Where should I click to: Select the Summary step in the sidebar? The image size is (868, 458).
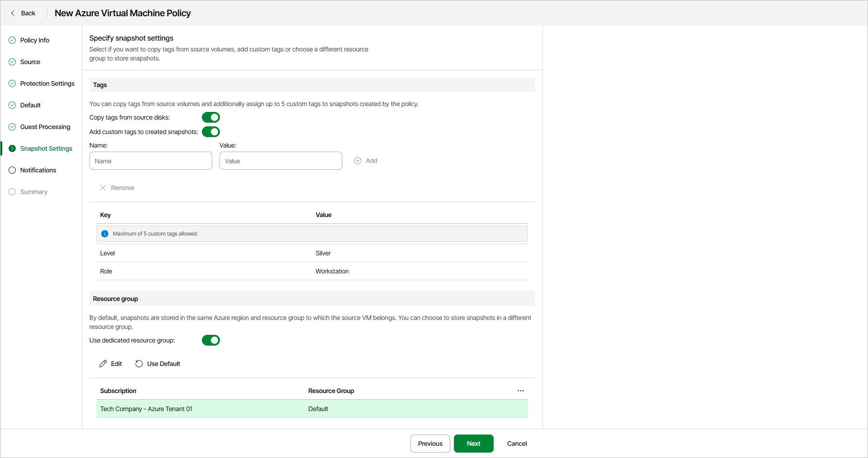click(33, 192)
